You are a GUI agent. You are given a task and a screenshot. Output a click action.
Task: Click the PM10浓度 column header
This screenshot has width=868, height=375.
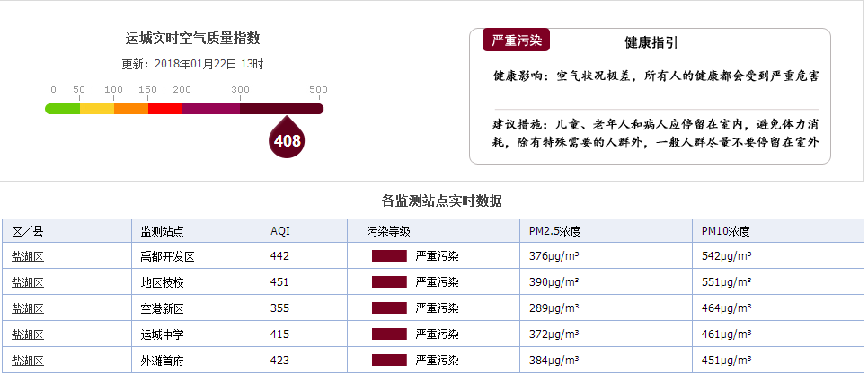click(x=779, y=231)
